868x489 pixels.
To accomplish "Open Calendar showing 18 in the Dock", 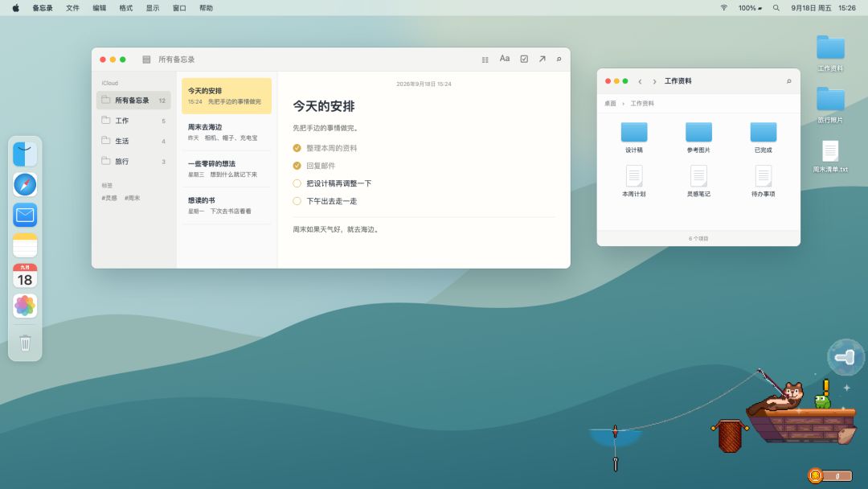I will click(x=25, y=275).
